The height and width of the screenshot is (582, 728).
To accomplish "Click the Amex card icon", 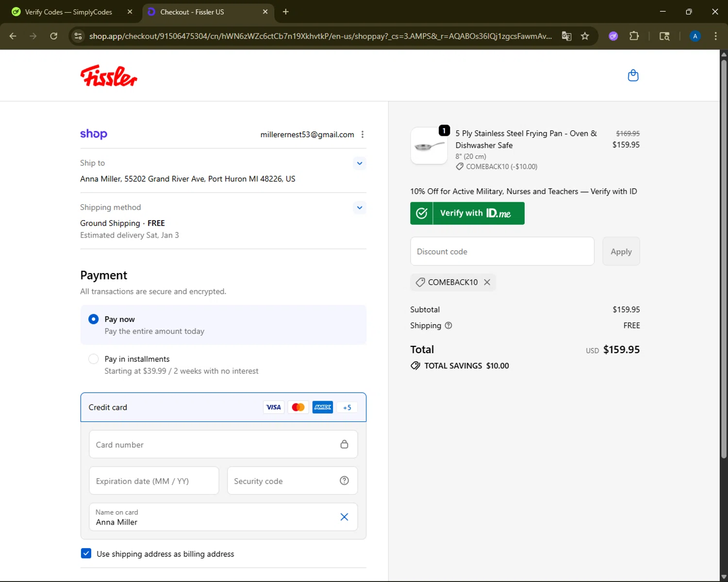I will point(323,407).
